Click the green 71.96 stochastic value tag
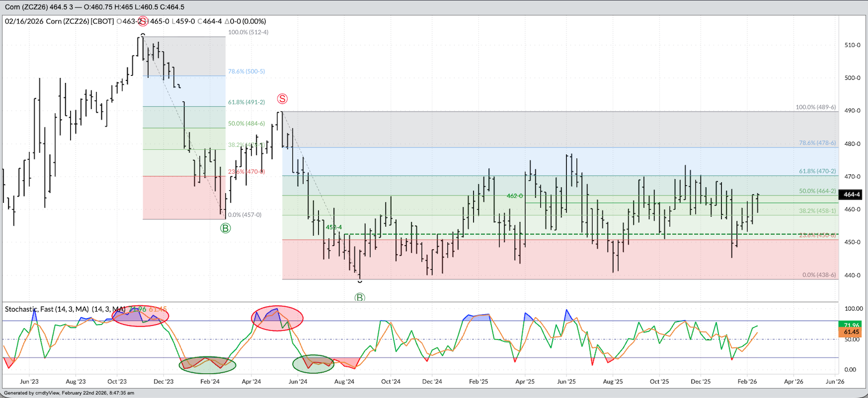The width and height of the screenshot is (868, 398). [x=851, y=325]
